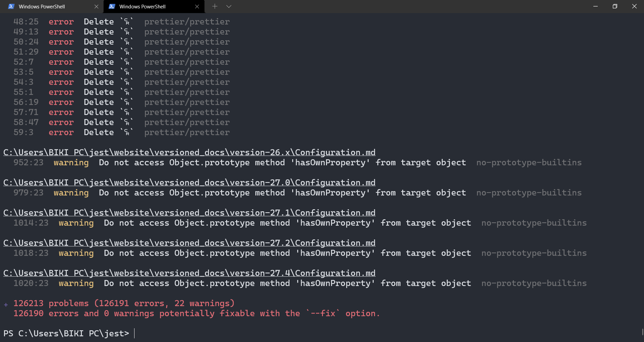This screenshot has width=644, height=342.
Task: Open version-27.0 Configuration.md link
Action: pyautogui.click(x=189, y=182)
